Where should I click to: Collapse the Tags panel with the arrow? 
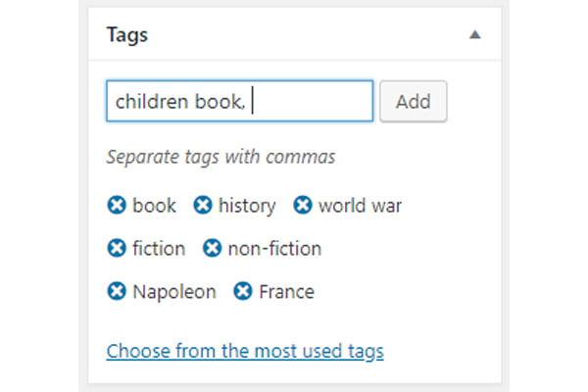[x=475, y=35]
